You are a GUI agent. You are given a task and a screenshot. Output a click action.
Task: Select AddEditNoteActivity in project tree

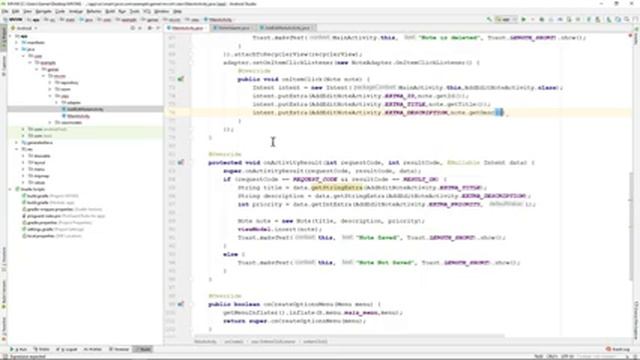tap(85, 109)
